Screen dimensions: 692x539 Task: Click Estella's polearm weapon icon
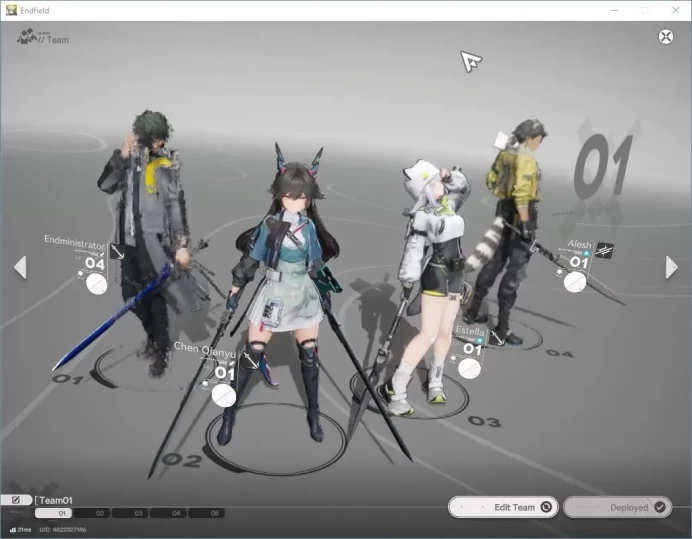point(497,338)
